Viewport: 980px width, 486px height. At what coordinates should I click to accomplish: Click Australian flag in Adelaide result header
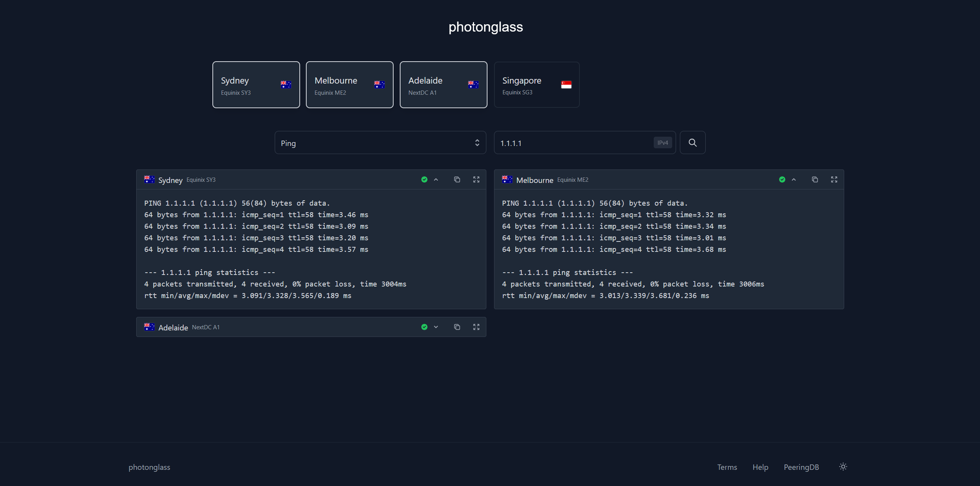(149, 327)
